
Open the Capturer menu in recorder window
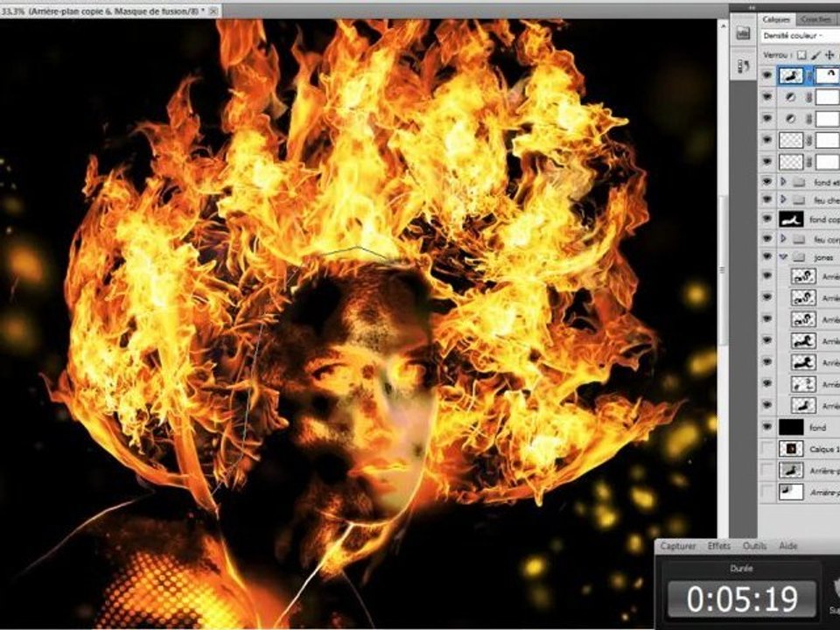click(677, 546)
